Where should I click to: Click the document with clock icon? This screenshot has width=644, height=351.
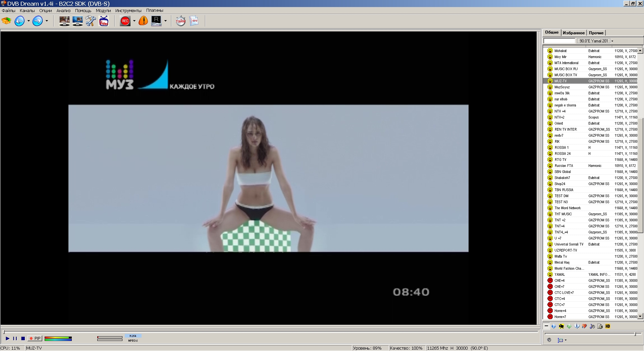pyautogui.click(x=600, y=326)
